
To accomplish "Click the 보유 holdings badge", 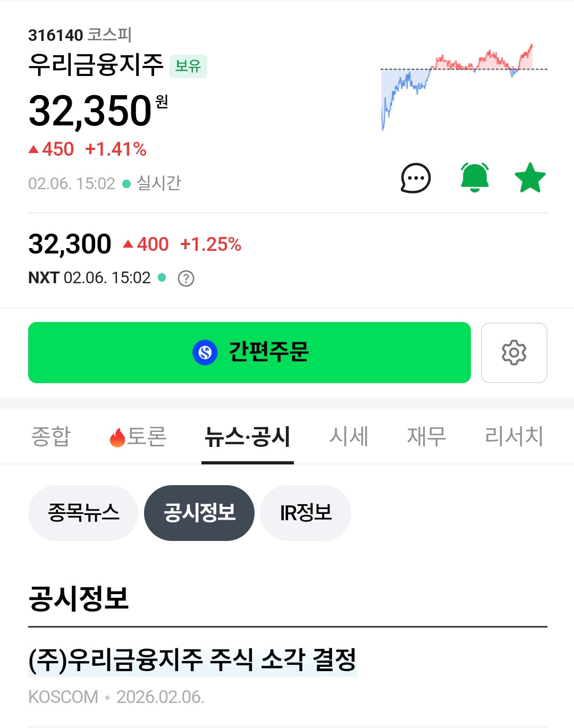I will 188,66.
